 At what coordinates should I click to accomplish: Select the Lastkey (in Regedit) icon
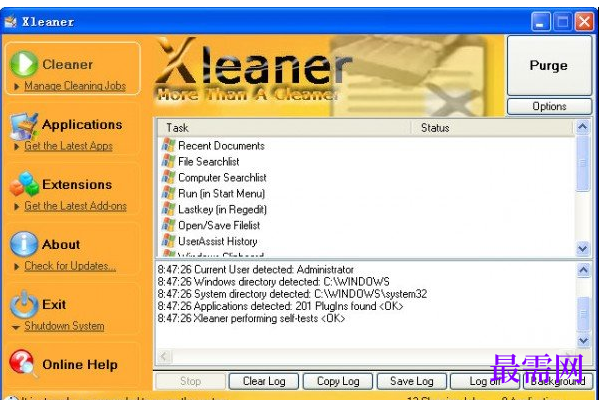168,209
